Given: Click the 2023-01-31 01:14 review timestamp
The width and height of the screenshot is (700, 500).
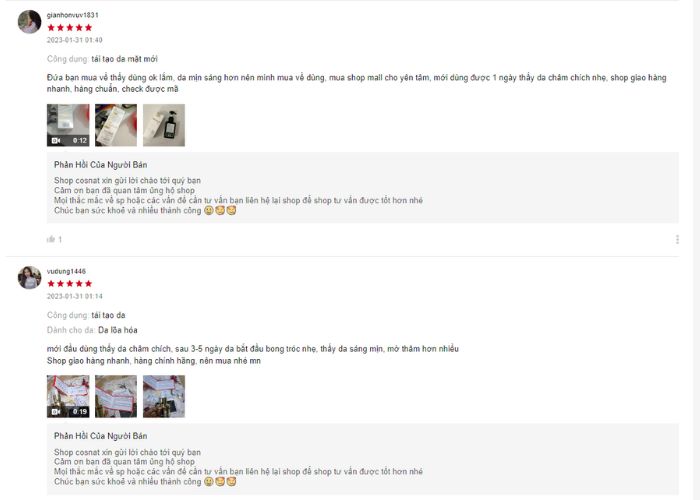Looking at the screenshot, I should (x=75, y=296).
